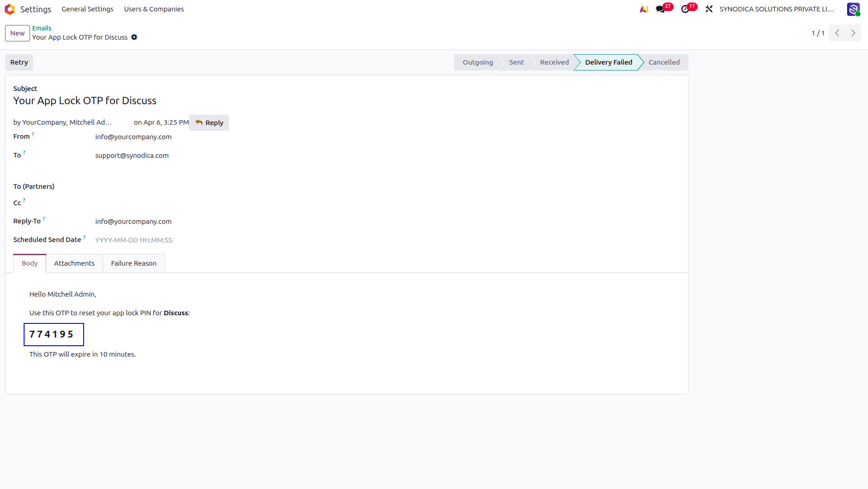Image resolution: width=868 pixels, height=489 pixels.
Task: Open the activities clock icon
Action: click(x=685, y=9)
